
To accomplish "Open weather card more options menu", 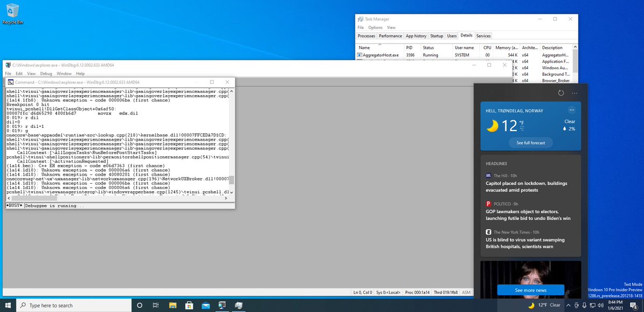I will [x=571, y=110].
